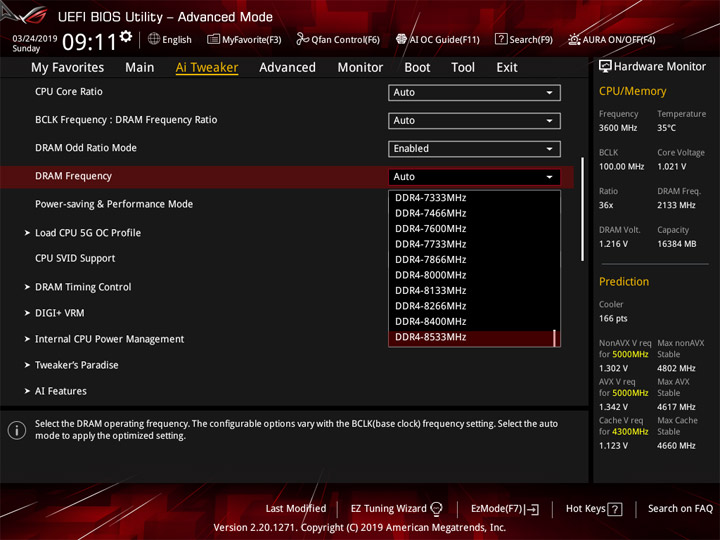Switch to My Favorites tab

coord(68,68)
